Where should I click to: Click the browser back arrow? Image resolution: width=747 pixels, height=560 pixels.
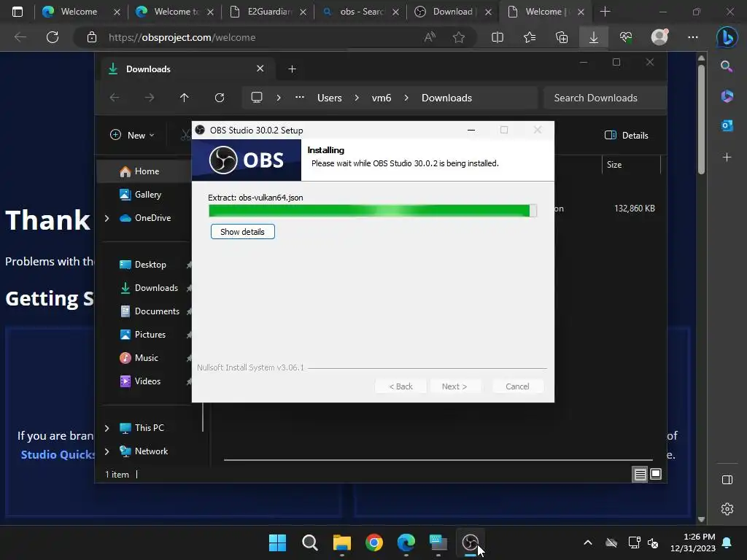pos(20,37)
